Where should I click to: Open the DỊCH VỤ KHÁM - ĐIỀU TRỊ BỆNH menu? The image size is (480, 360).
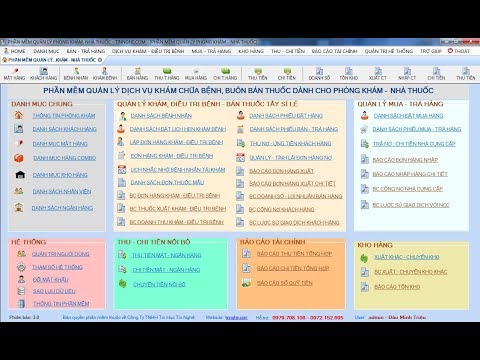(x=148, y=51)
